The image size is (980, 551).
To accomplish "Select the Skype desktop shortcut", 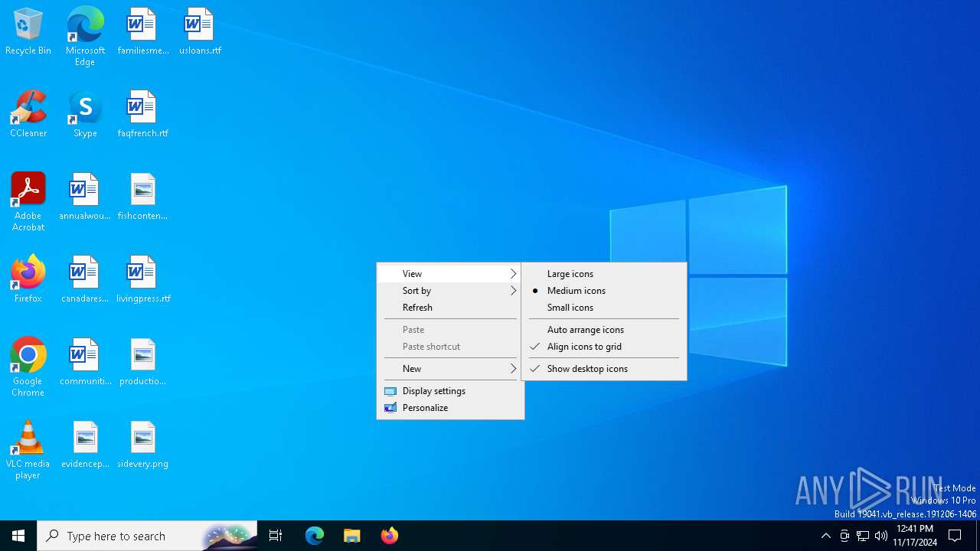I will (85, 114).
